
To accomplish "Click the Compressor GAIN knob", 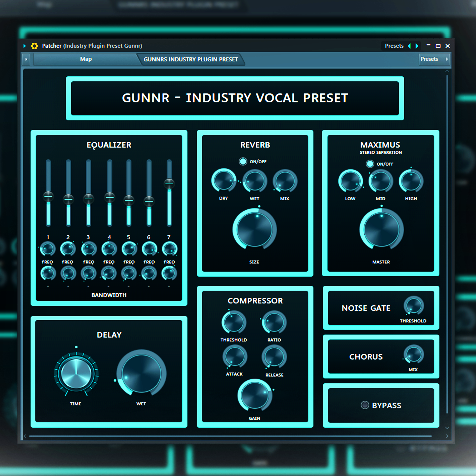I will 254,396.
